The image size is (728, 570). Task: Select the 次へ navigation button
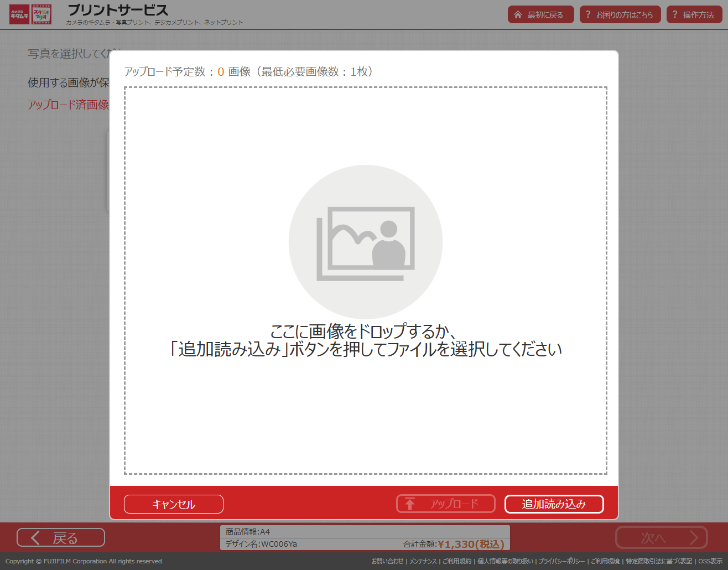click(662, 537)
